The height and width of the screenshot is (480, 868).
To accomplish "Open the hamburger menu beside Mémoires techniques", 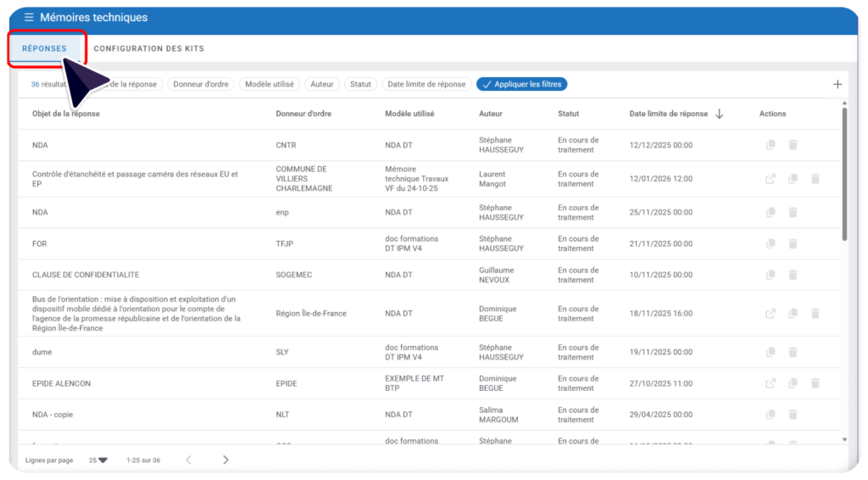I will [29, 18].
